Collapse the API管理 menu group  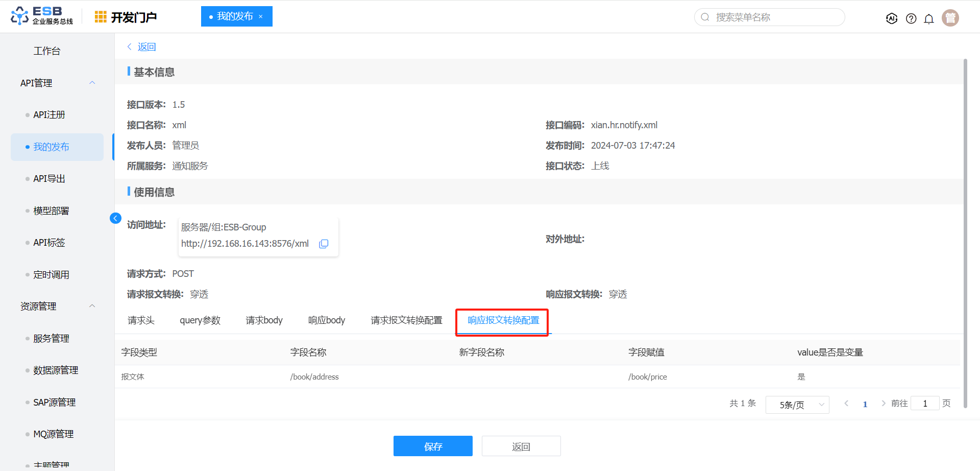(92, 83)
